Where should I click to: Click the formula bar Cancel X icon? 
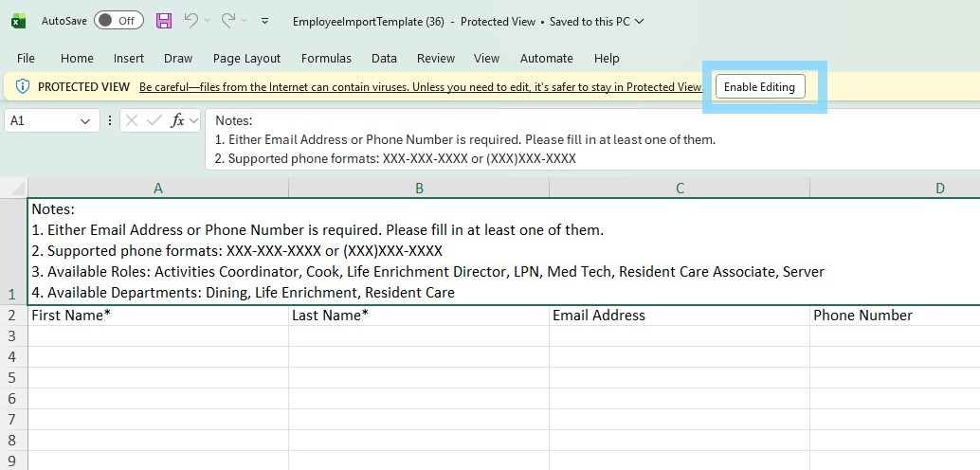point(132,120)
